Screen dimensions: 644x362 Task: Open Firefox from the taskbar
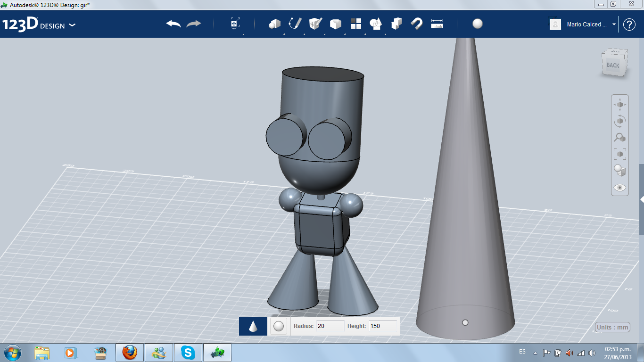130,353
